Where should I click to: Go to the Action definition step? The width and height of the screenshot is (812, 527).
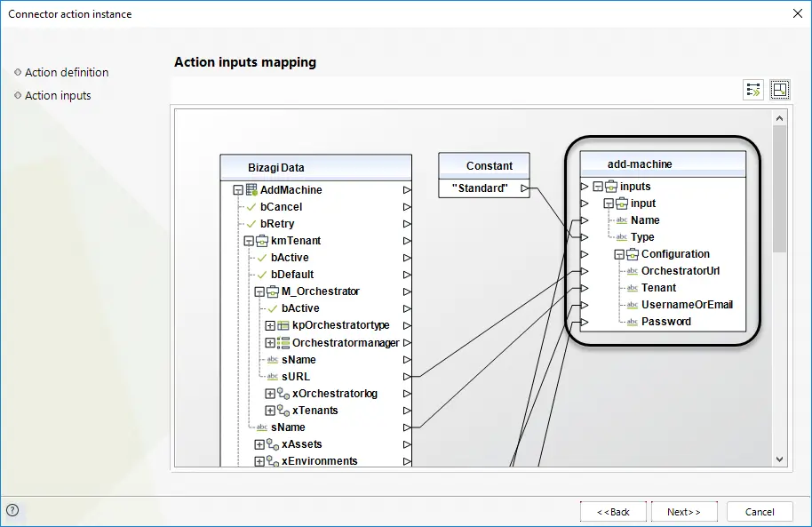[x=67, y=73]
